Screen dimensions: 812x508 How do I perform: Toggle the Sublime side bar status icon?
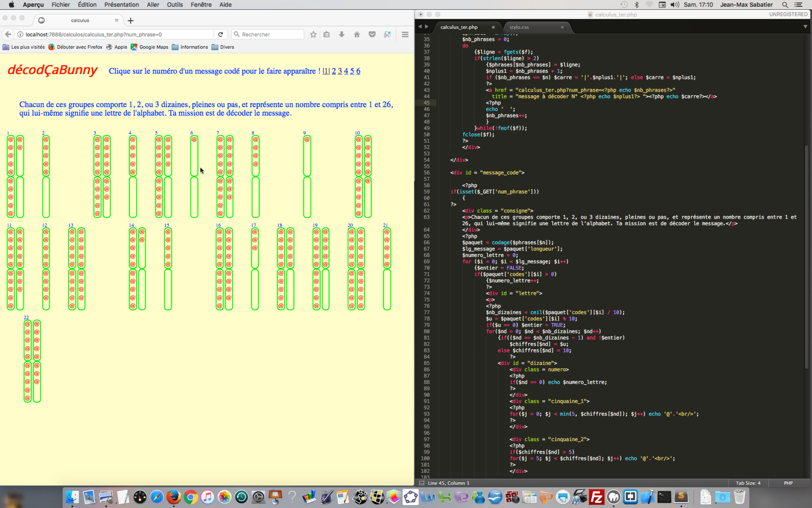422,483
